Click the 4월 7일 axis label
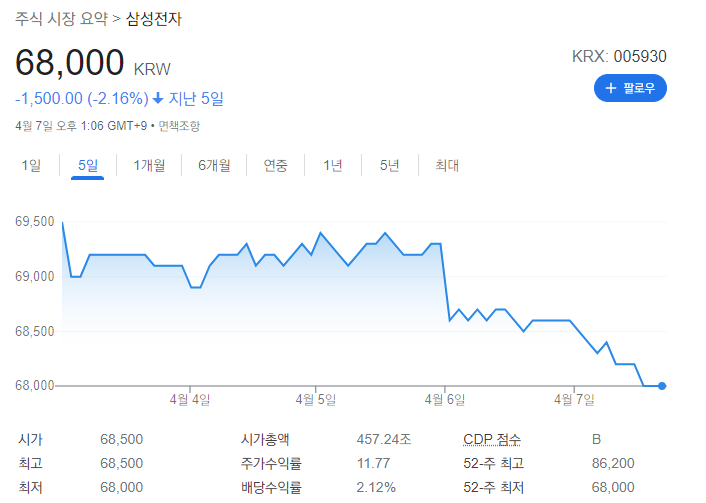706x503 pixels. point(574,399)
